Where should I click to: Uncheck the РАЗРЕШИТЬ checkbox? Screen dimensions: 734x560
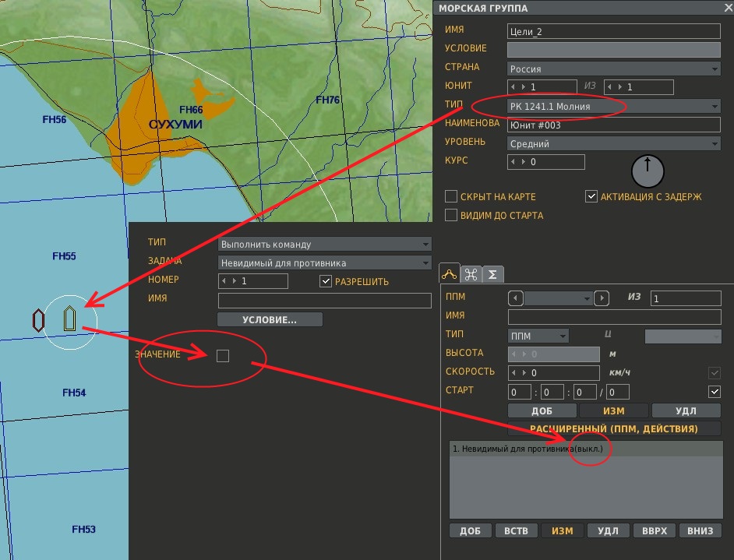(x=326, y=281)
